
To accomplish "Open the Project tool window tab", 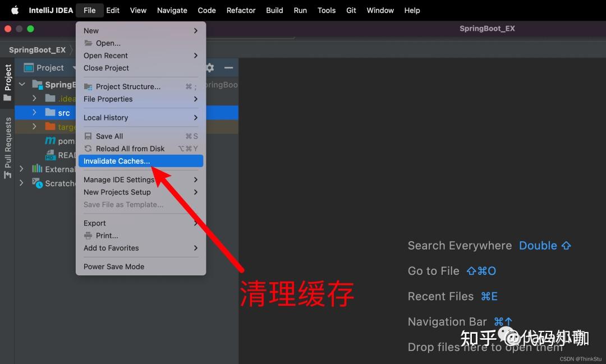I will [x=7, y=82].
